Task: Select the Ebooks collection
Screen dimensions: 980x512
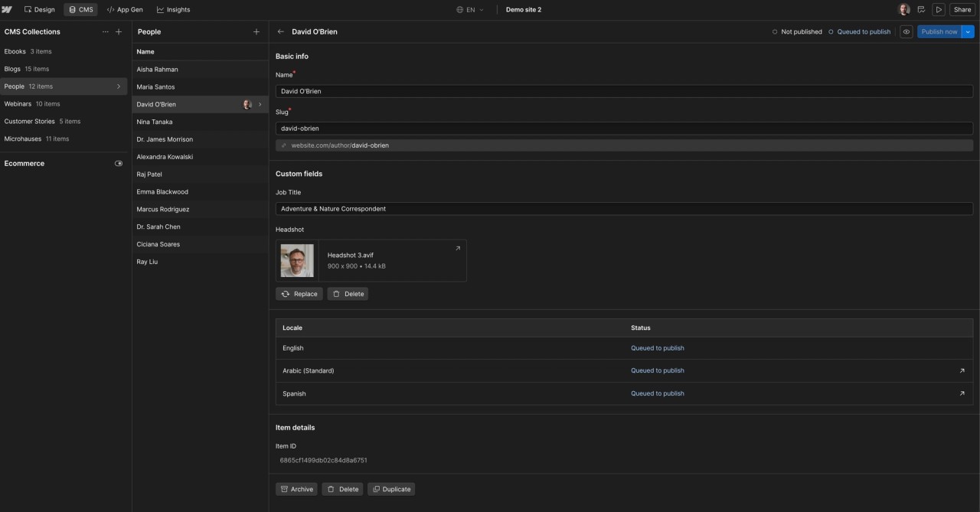Action: pos(64,51)
